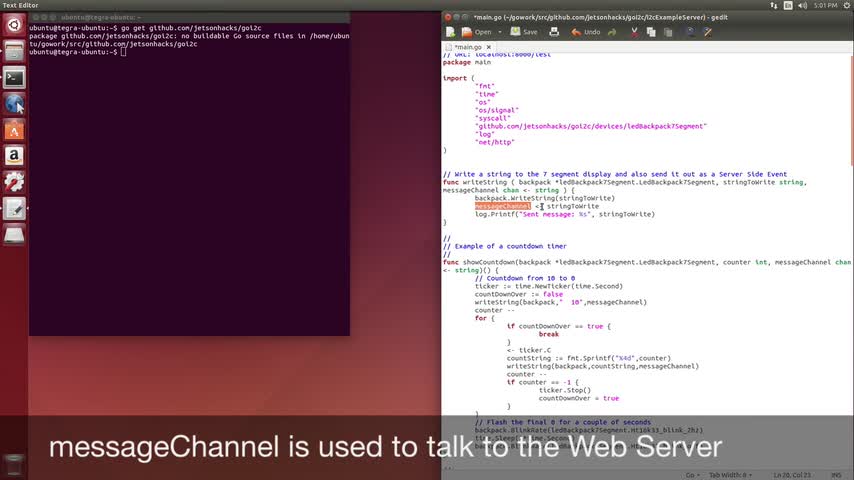
Task: Click "backpack.WriteString(stringToWrite)" line
Action: 545,198
